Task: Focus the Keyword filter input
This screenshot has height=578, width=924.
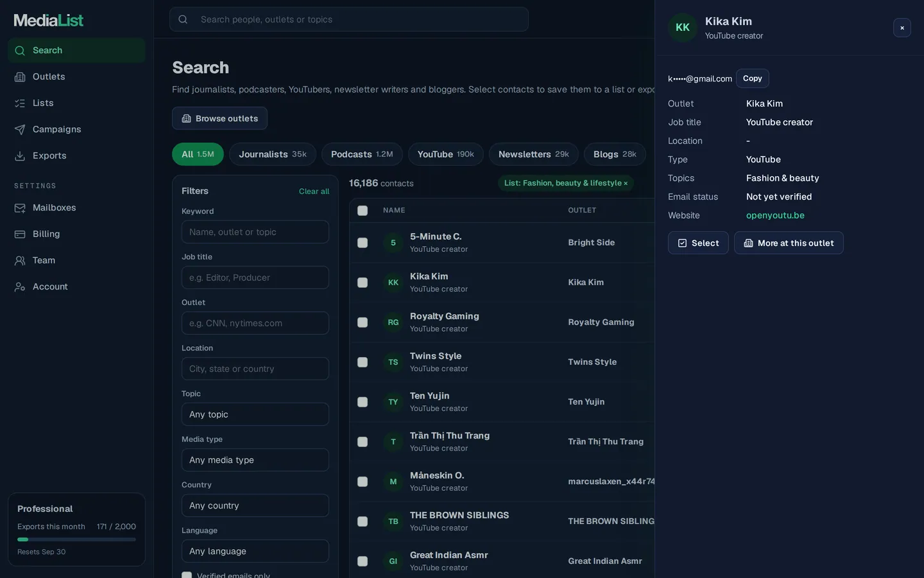Action: coord(255,232)
